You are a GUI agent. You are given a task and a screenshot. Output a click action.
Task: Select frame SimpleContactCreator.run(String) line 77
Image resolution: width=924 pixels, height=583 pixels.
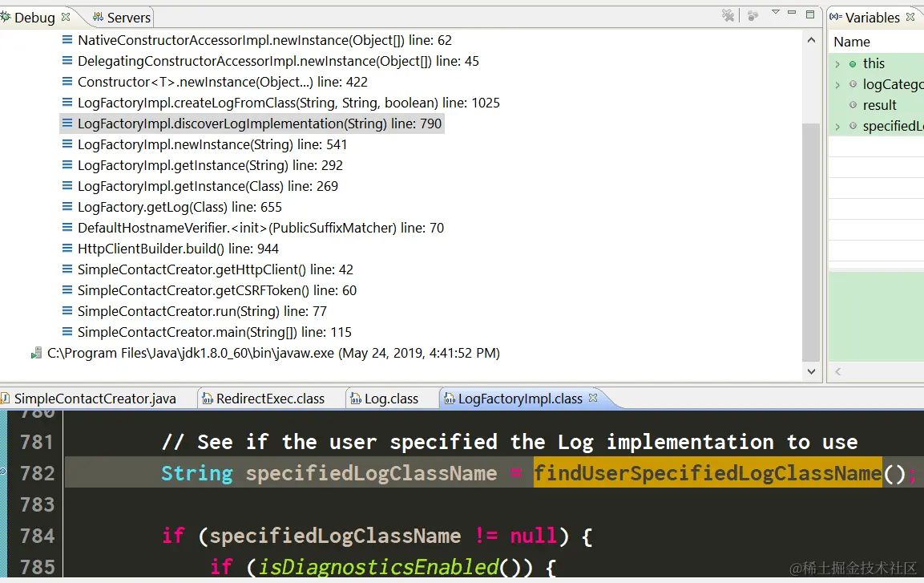point(201,311)
